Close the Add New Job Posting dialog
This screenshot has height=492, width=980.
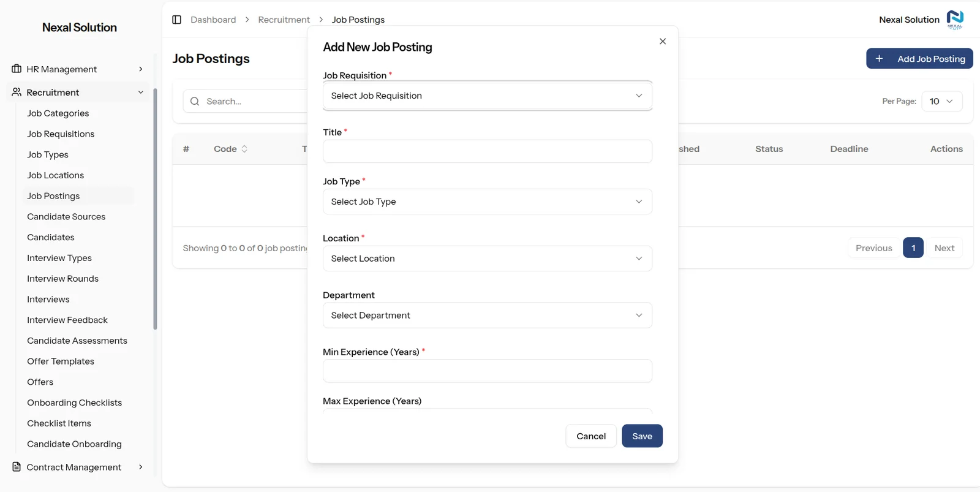[x=662, y=41]
